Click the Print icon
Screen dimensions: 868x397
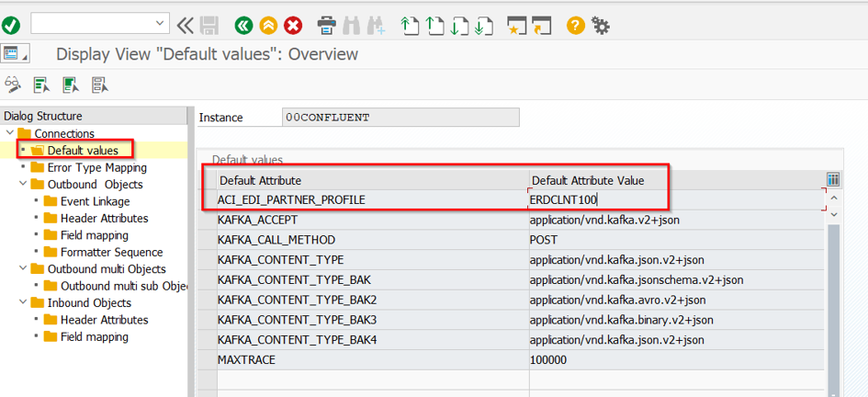(x=327, y=25)
